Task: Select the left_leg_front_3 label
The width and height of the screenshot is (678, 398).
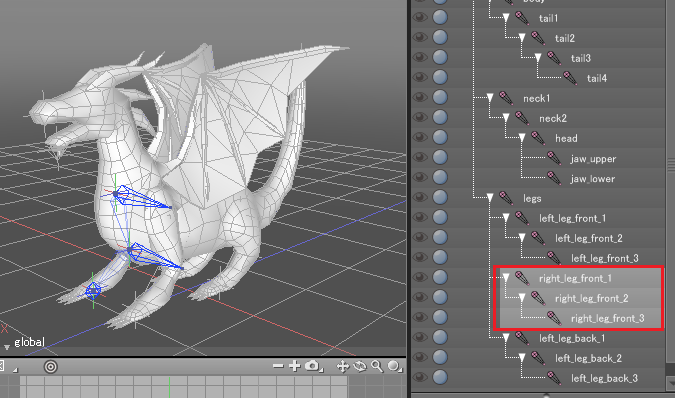Action: pos(604,259)
